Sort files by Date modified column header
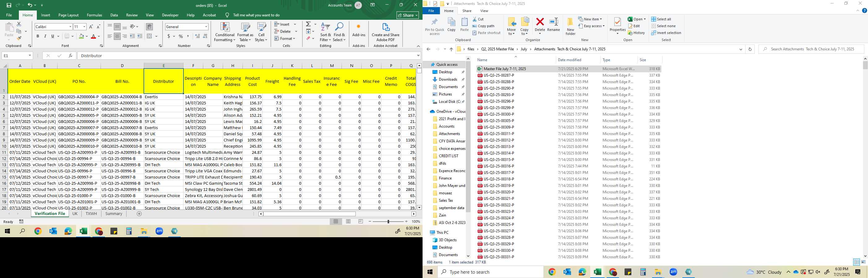 coord(569,60)
